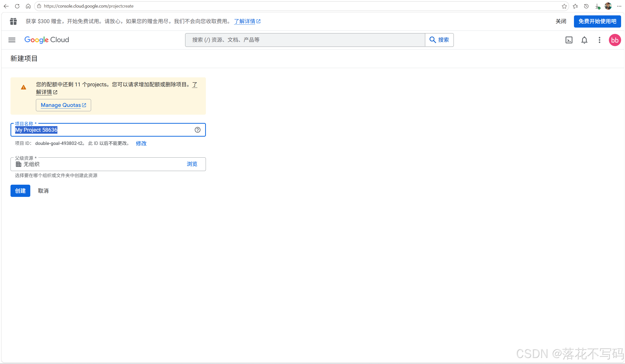This screenshot has height=364, width=625.
Task: Click the 搜索 search button
Action: (x=439, y=40)
